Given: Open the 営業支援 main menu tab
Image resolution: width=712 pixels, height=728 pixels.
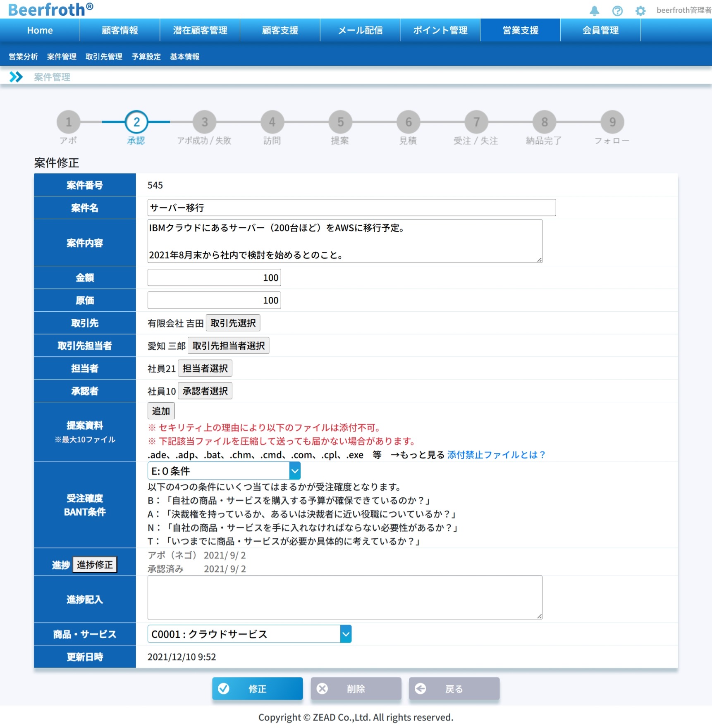Looking at the screenshot, I should coord(520,30).
